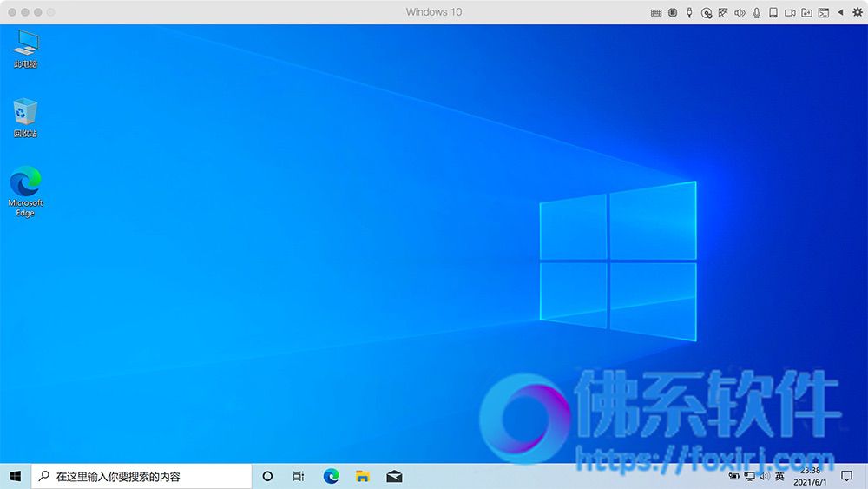Viewport: 868px width, 489px height.
Task: Click the keyboard icon in Parallels title bar
Action: (656, 12)
